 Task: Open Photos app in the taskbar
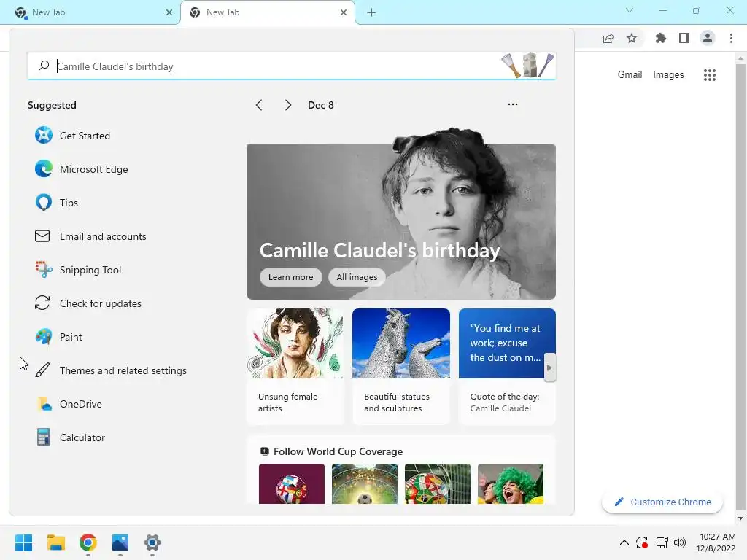[120, 542]
